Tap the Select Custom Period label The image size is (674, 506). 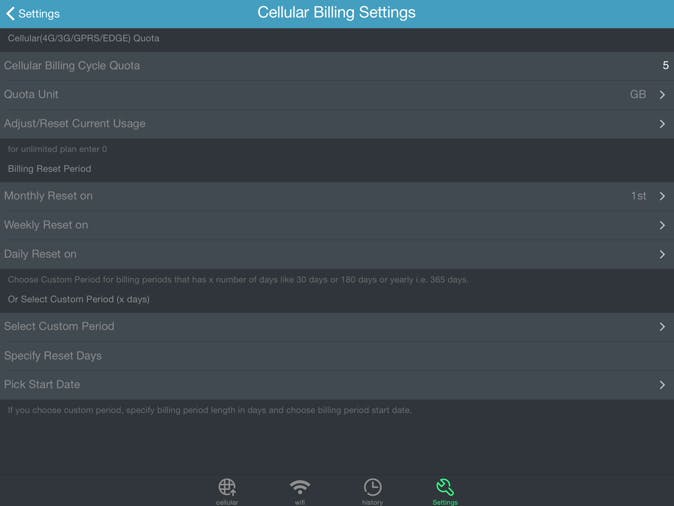pyautogui.click(x=59, y=327)
